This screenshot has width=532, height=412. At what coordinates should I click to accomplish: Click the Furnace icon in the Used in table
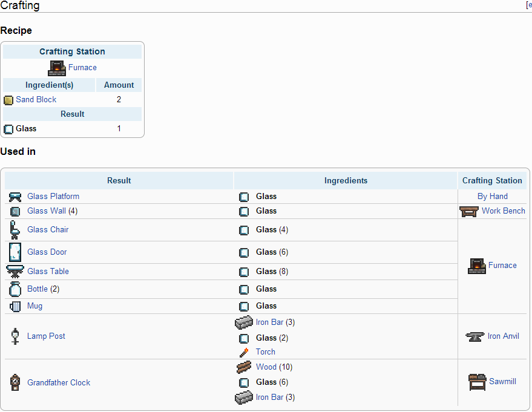pos(477,266)
